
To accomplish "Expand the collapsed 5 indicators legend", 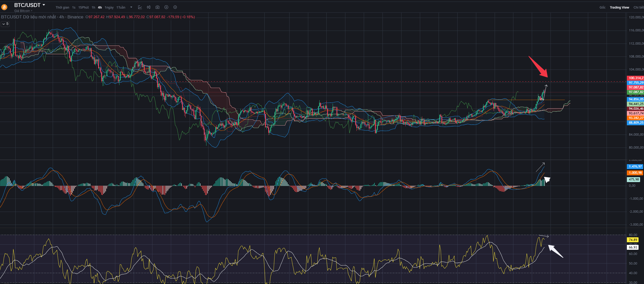I will tap(5, 24).
